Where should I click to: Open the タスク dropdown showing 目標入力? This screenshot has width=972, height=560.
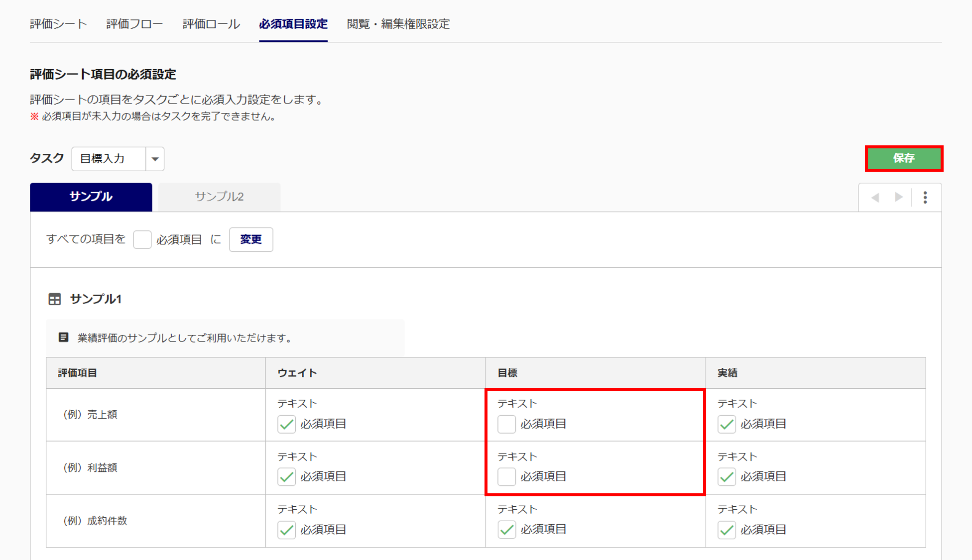tap(118, 159)
